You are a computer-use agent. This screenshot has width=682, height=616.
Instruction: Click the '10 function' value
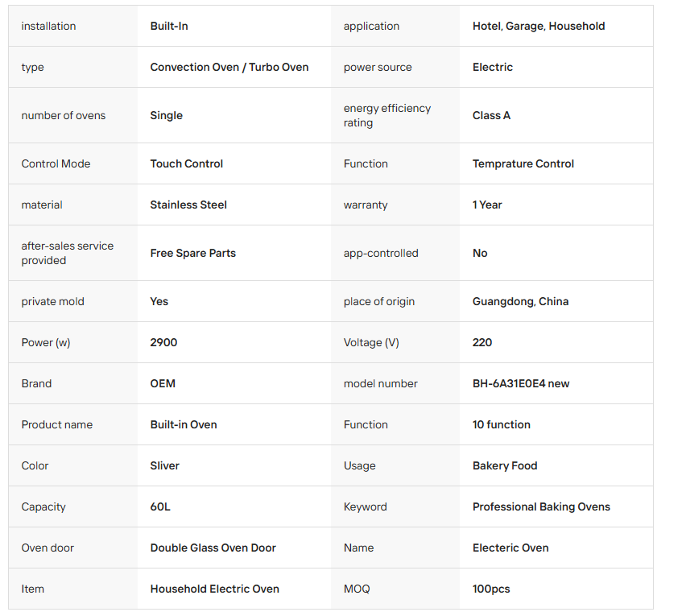(502, 424)
